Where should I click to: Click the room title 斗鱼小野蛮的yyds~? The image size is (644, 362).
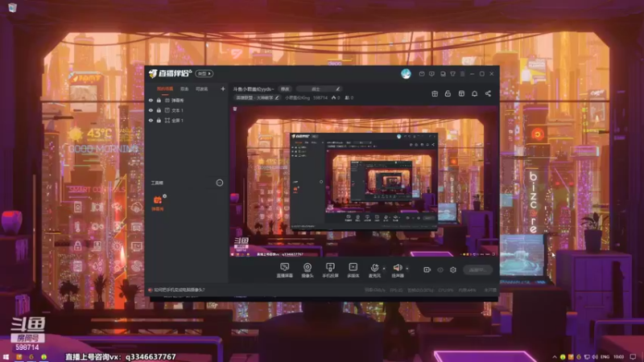click(x=254, y=89)
